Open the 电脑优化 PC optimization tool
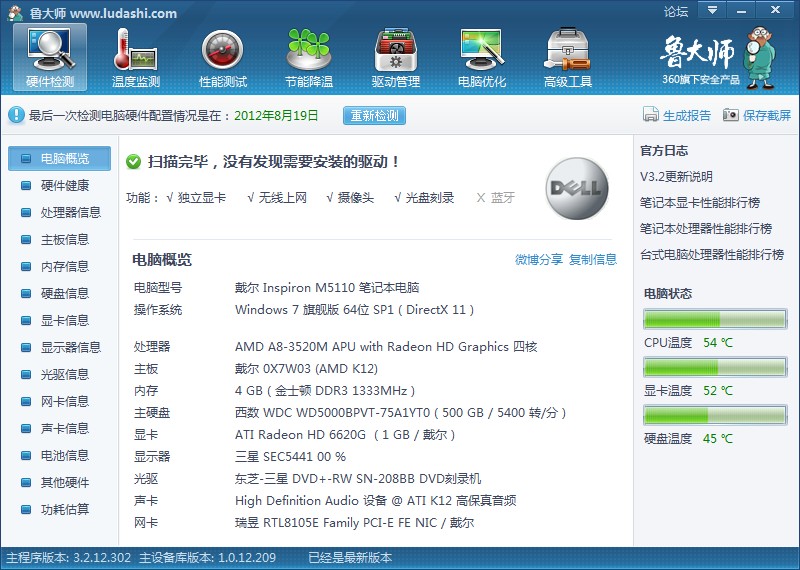Viewport: 800px width, 570px height. coord(482,57)
